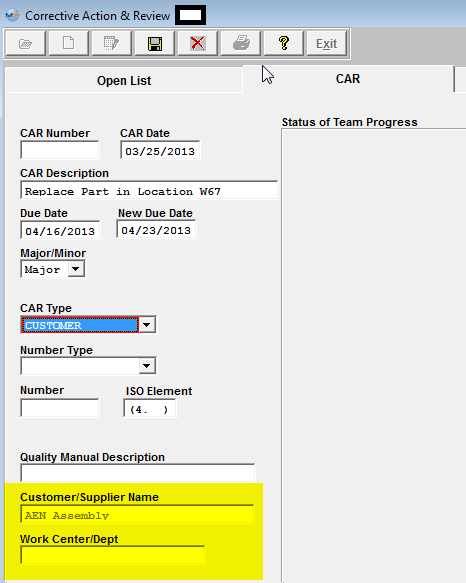
Task: Save using the floppy disk icon
Action: coord(155,44)
